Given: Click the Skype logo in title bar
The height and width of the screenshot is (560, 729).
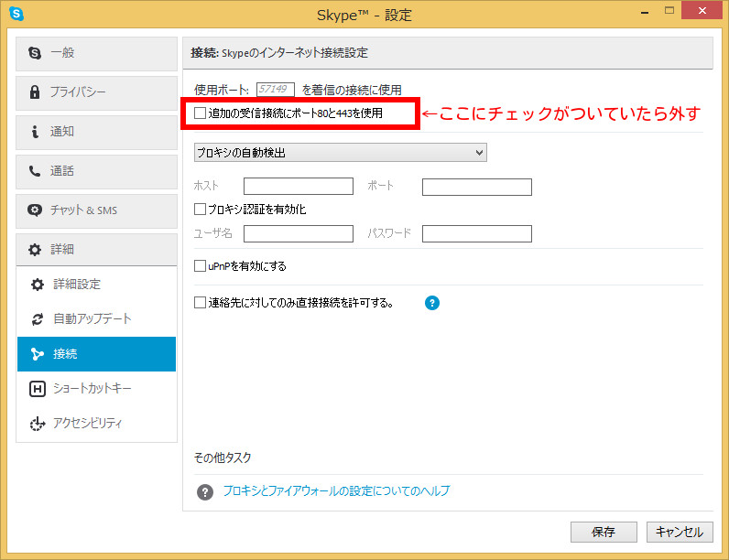Looking at the screenshot, I should pyautogui.click(x=16, y=14).
